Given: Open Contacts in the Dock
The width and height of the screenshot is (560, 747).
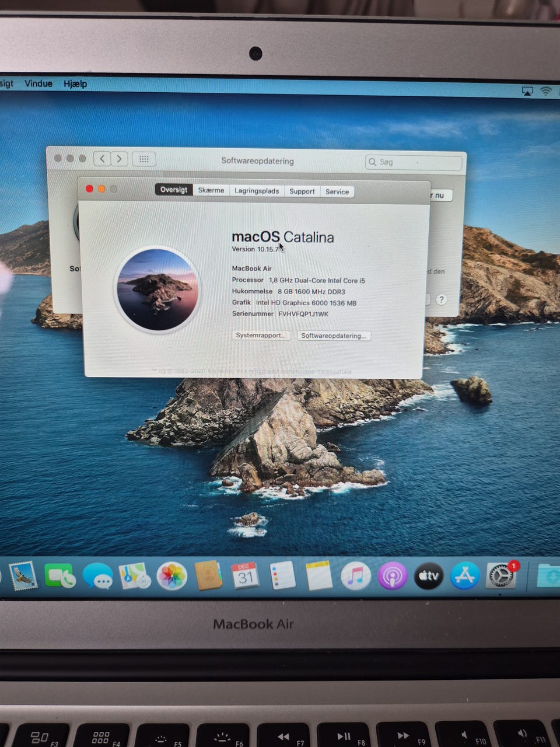Looking at the screenshot, I should click(x=208, y=576).
